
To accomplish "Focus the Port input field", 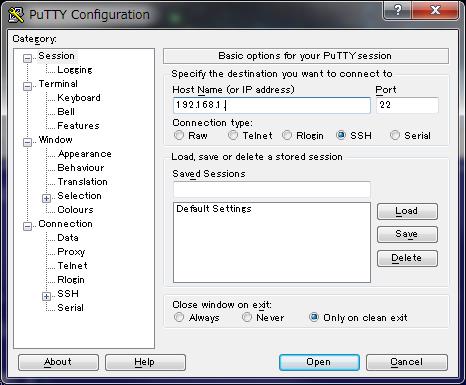I will (407, 105).
